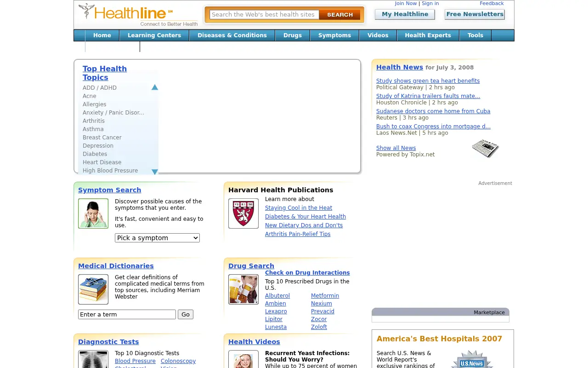This screenshot has width=588, height=368.
Task: Open the Staying Cool in the Heat link
Action: pos(299,208)
